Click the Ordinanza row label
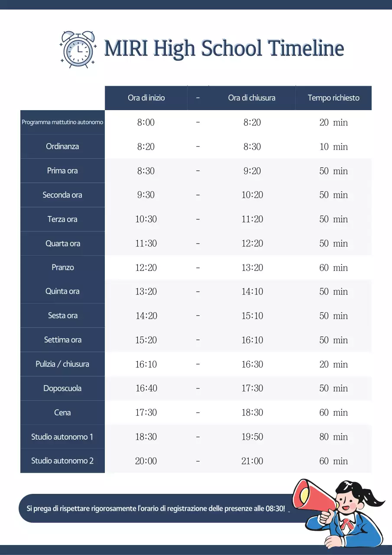The height and width of the screenshot is (555, 392). (x=62, y=147)
